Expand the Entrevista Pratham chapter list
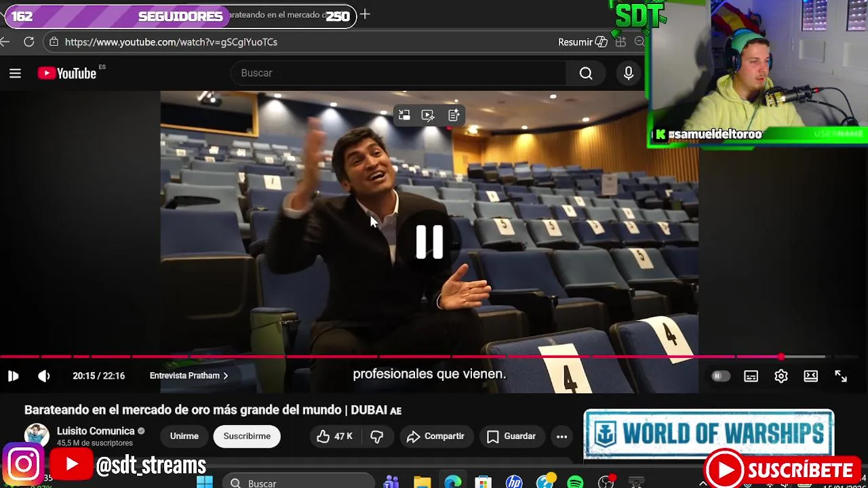Viewport: 868px width, 488px height. point(189,375)
